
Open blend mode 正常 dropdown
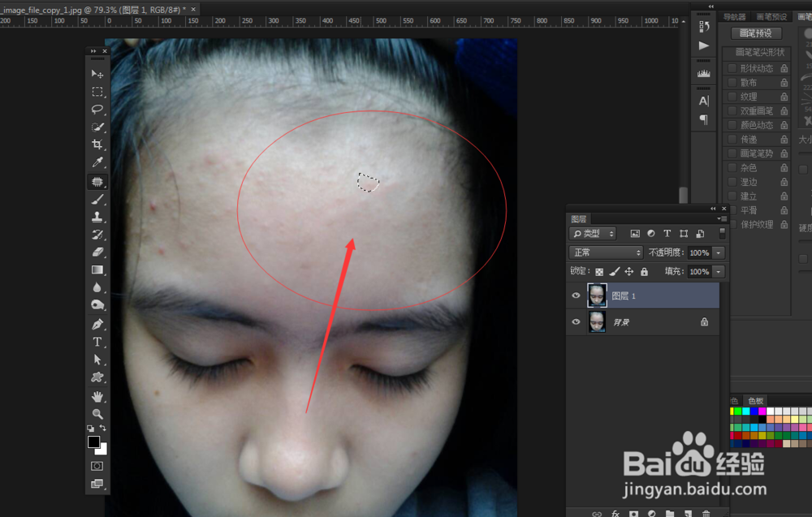(606, 252)
